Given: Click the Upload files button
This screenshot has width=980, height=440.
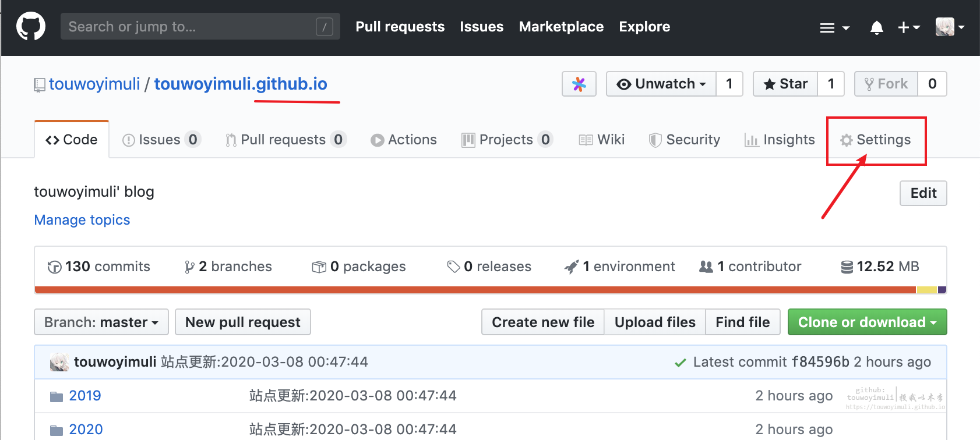Looking at the screenshot, I should click(x=655, y=322).
